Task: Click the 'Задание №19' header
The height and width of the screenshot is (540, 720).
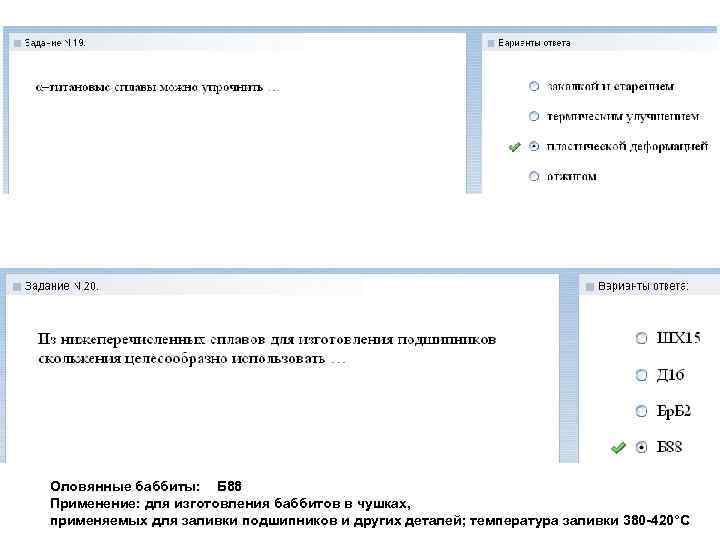Action: tap(55, 43)
